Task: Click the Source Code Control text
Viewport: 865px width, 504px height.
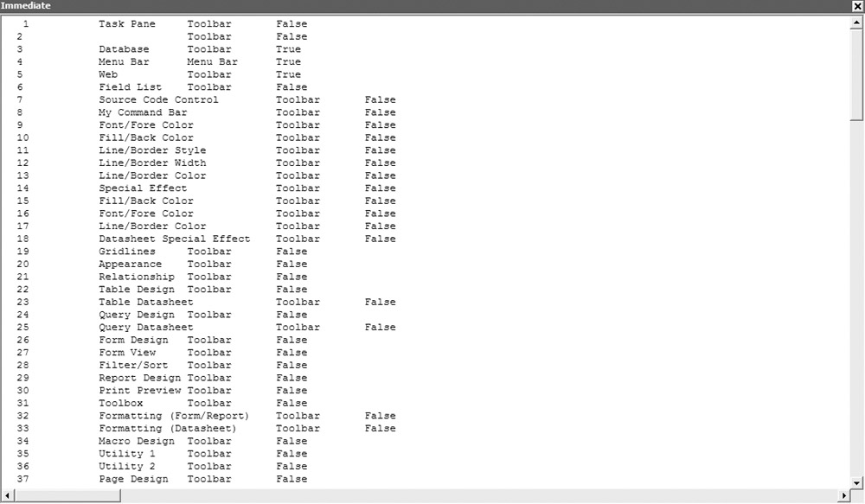Action: coord(158,100)
